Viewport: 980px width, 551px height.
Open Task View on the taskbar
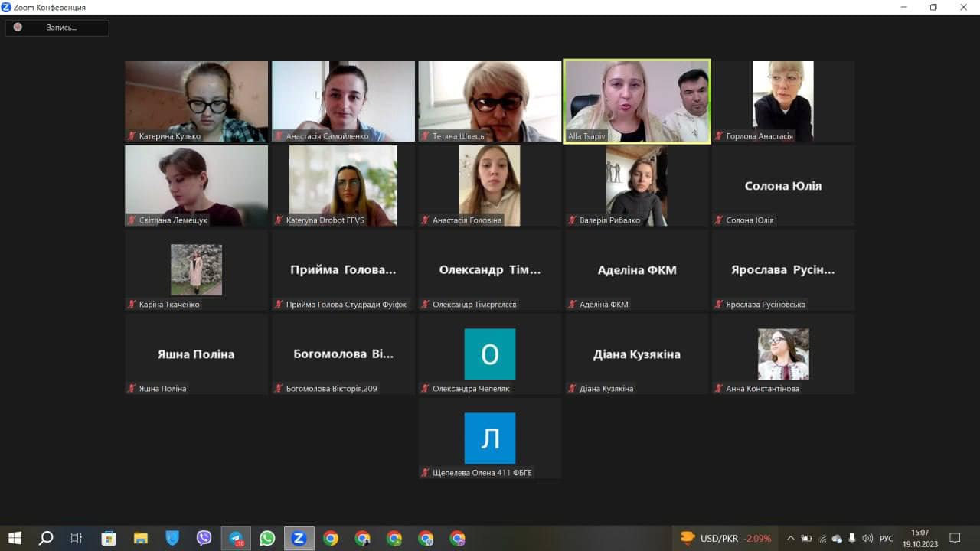[77, 538]
